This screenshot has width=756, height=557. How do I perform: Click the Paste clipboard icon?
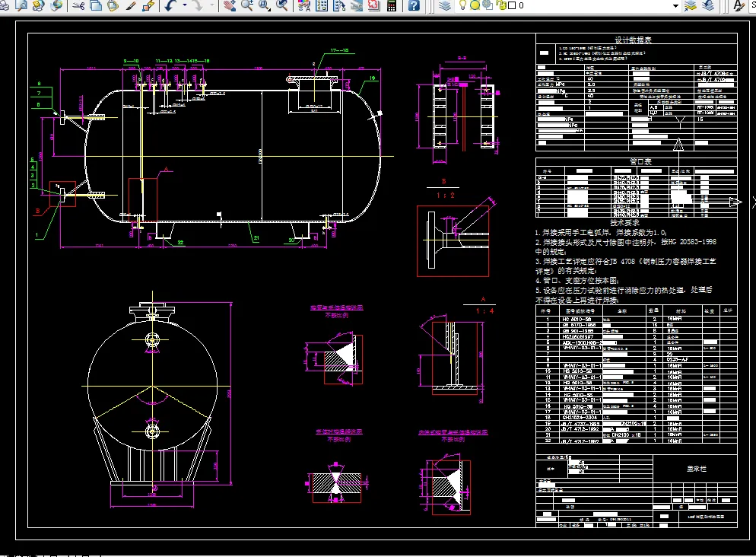(x=113, y=5)
